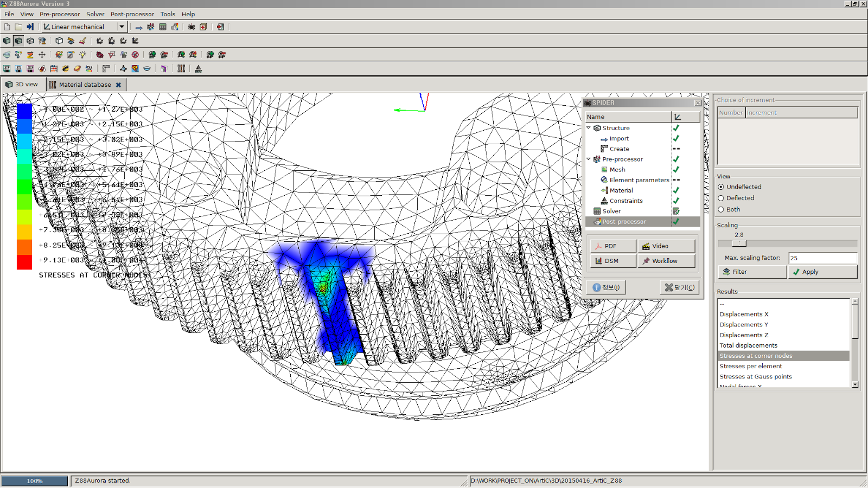Select the Undeflected view radio button
868x488 pixels.
721,187
